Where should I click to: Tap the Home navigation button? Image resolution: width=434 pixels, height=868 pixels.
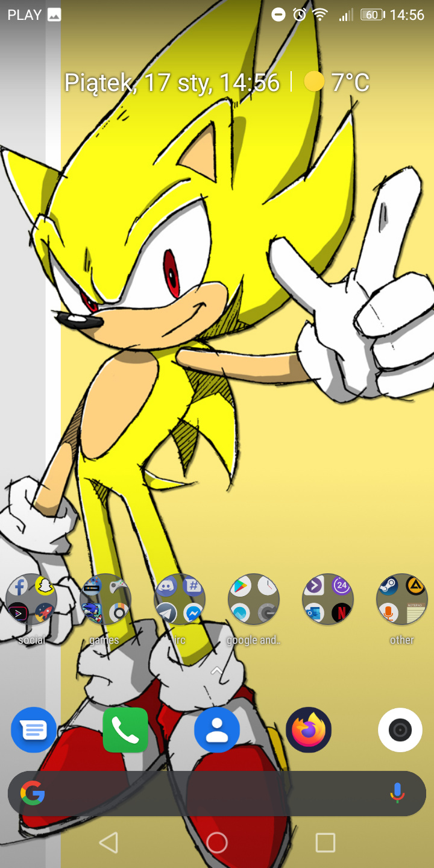pyautogui.click(x=217, y=843)
